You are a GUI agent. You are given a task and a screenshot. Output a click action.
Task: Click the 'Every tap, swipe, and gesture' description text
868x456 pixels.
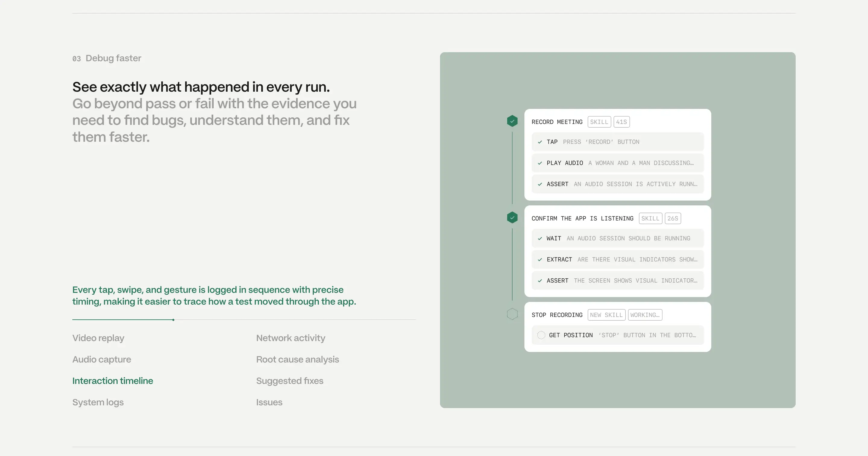click(x=214, y=296)
